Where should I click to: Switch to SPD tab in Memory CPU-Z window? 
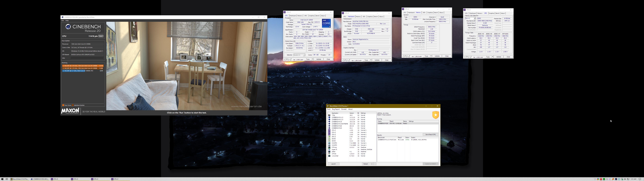tap(424, 12)
